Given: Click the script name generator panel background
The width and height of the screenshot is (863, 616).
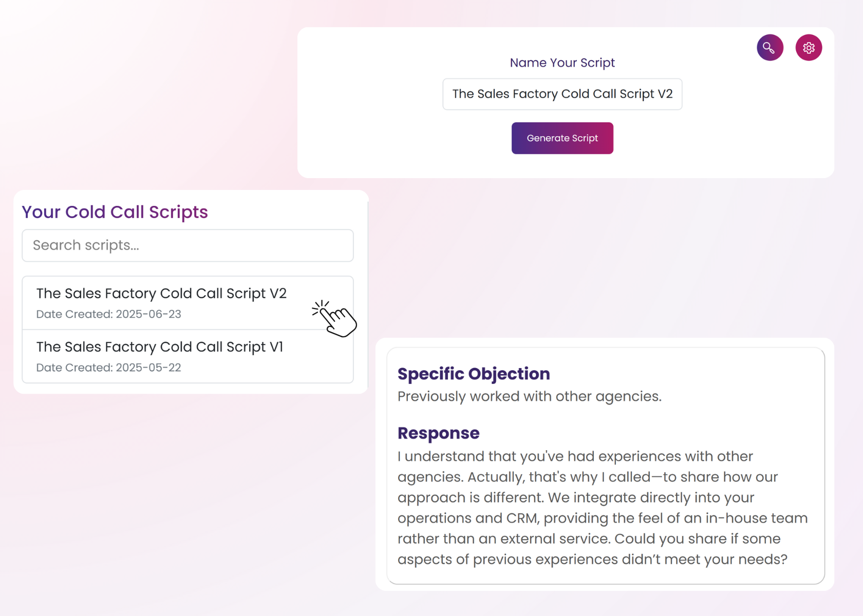Looking at the screenshot, I should tap(566, 103).
